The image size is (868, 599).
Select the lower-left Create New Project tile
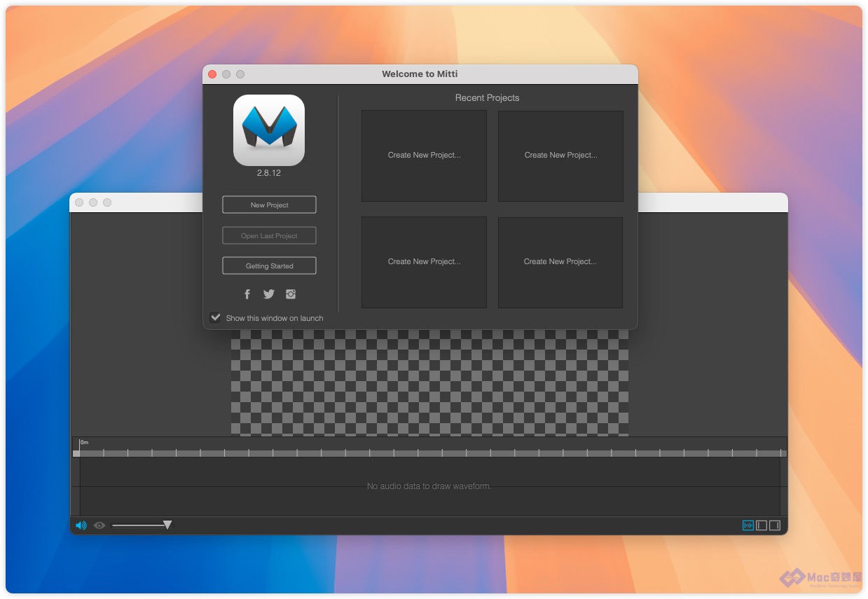[424, 262]
